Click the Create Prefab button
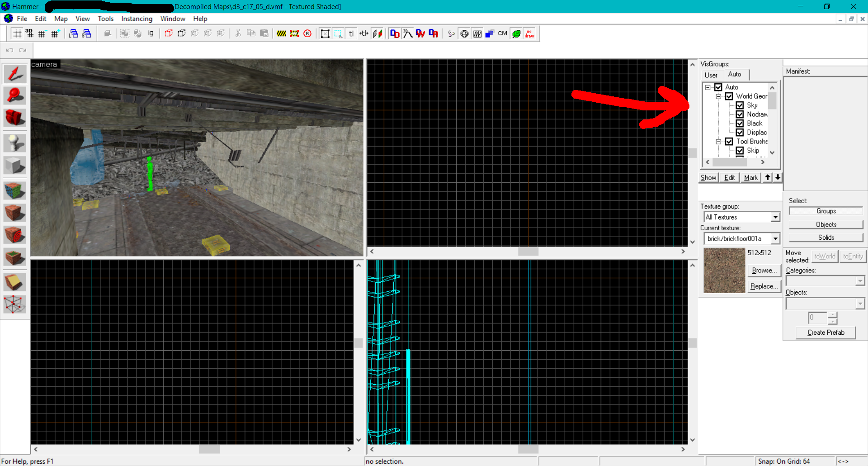868x466 pixels. pyautogui.click(x=826, y=333)
